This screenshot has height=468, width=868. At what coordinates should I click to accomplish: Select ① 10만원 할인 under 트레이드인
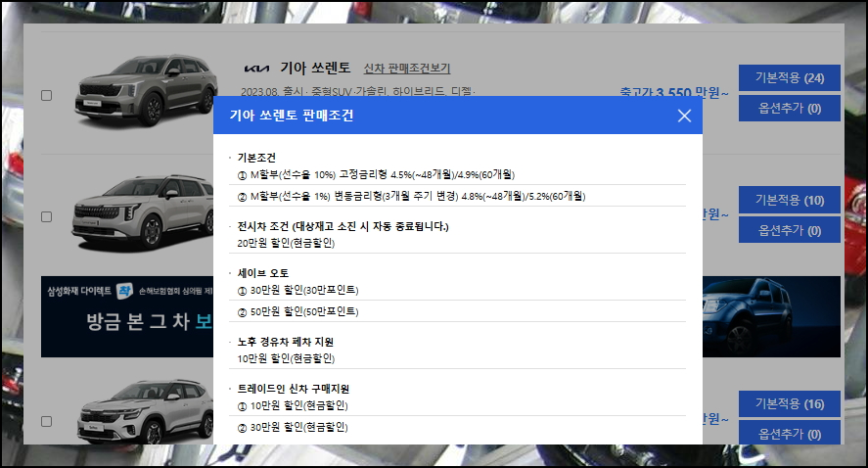pyautogui.click(x=293, y=405)
